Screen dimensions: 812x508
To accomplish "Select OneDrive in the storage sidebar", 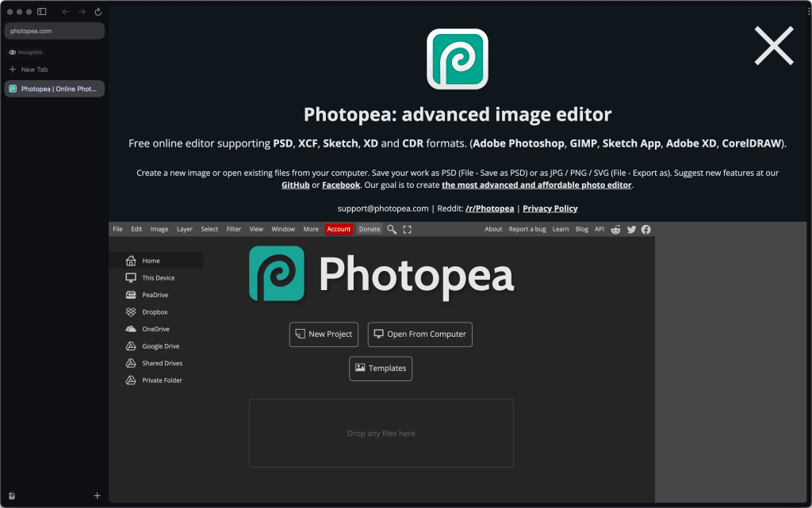I will pyautogui.click(x=155, y=329).
